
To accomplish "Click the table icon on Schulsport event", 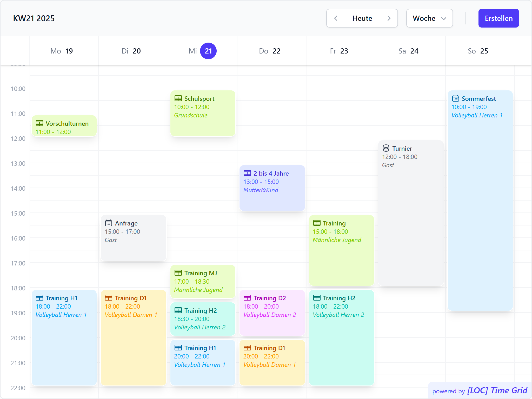I will (178, 98).
